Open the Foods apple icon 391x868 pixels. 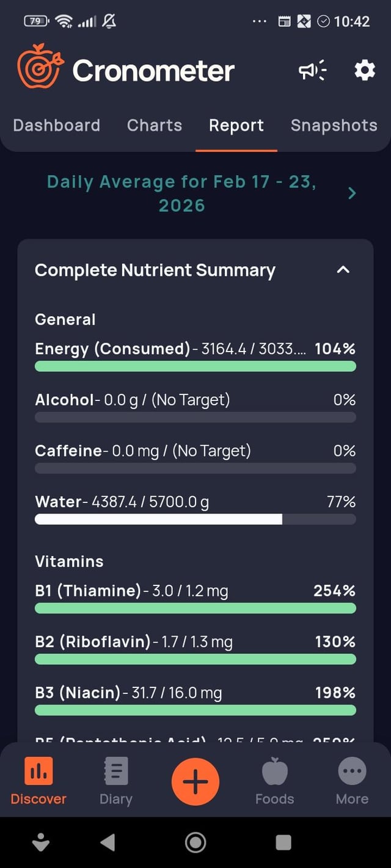point(274,772)
